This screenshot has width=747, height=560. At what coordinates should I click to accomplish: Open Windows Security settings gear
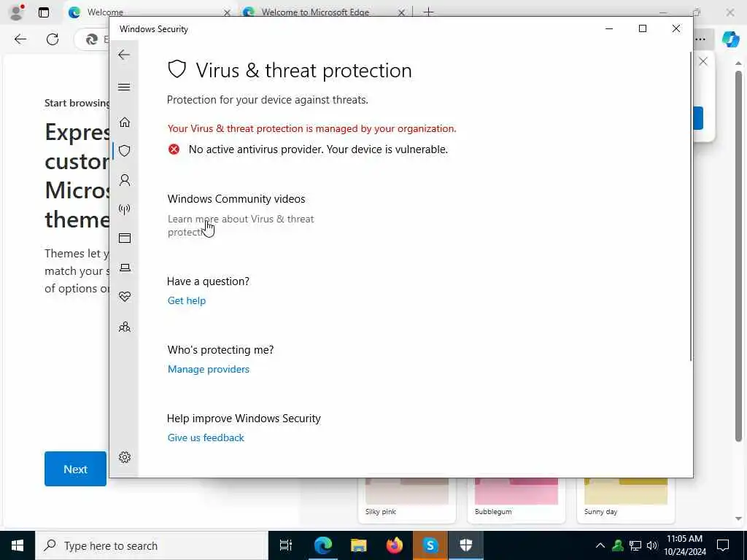coord(124,457)
